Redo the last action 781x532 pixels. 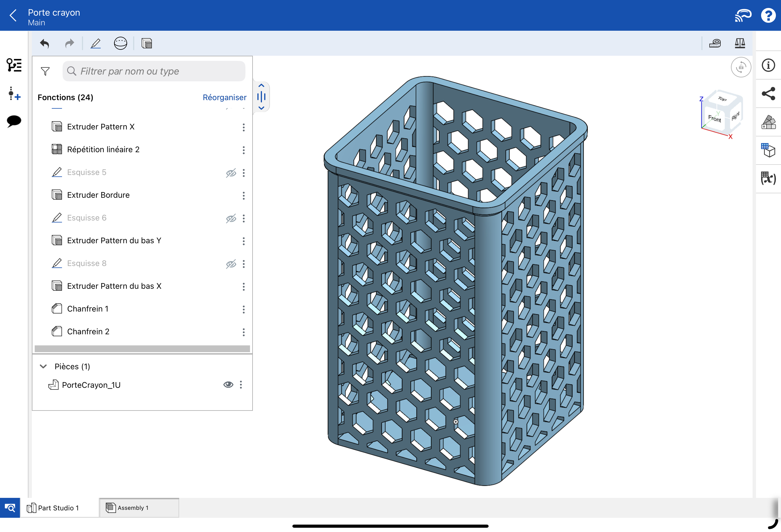coord(70,44)
